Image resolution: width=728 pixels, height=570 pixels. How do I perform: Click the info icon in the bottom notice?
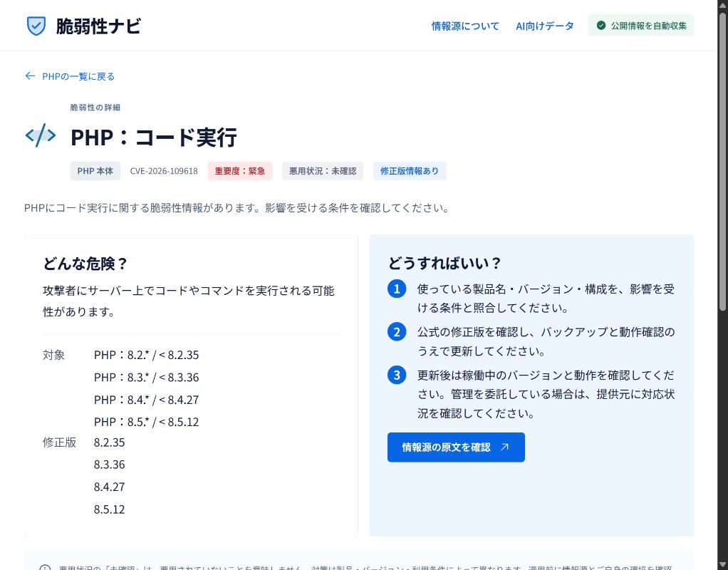point(45,568)
